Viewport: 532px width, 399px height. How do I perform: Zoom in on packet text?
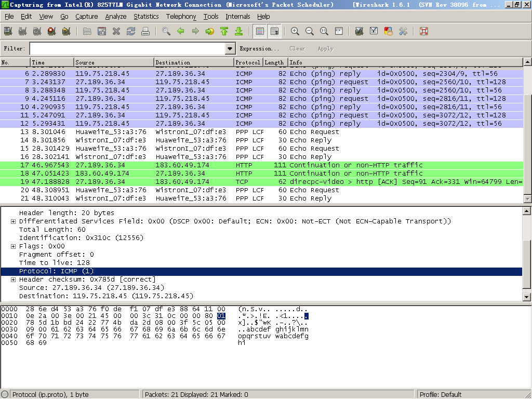point(295,31)
